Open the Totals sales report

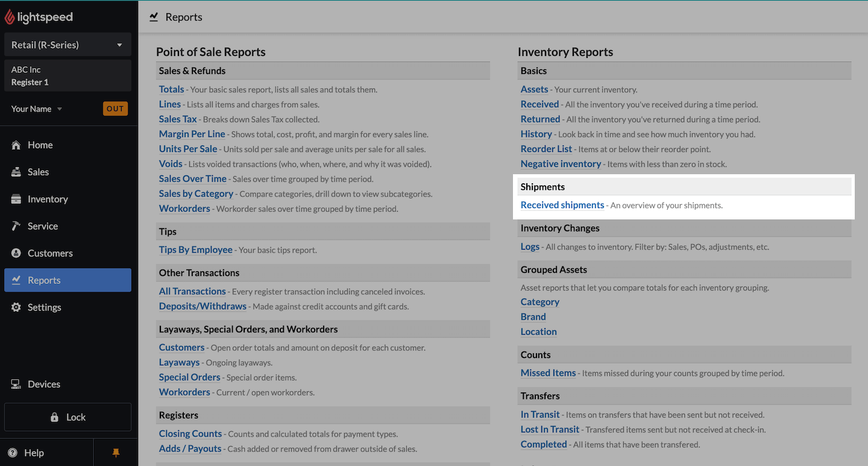[171, 89]
